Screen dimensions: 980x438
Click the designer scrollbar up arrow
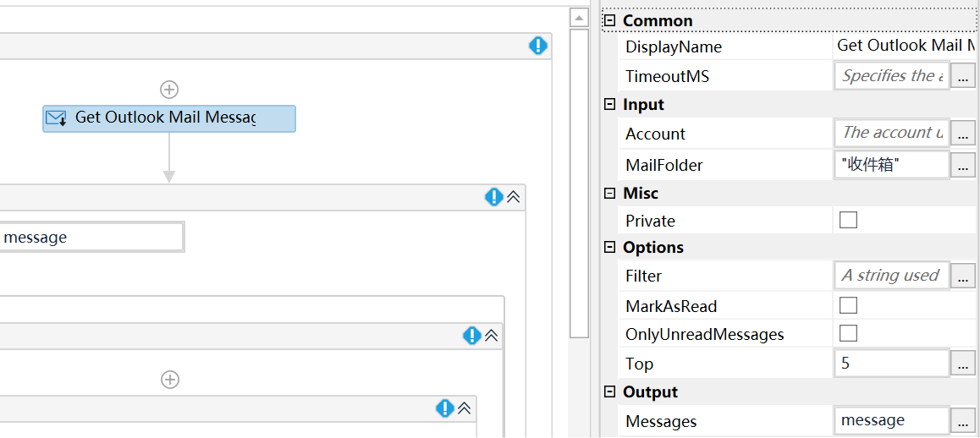(579, 18)
